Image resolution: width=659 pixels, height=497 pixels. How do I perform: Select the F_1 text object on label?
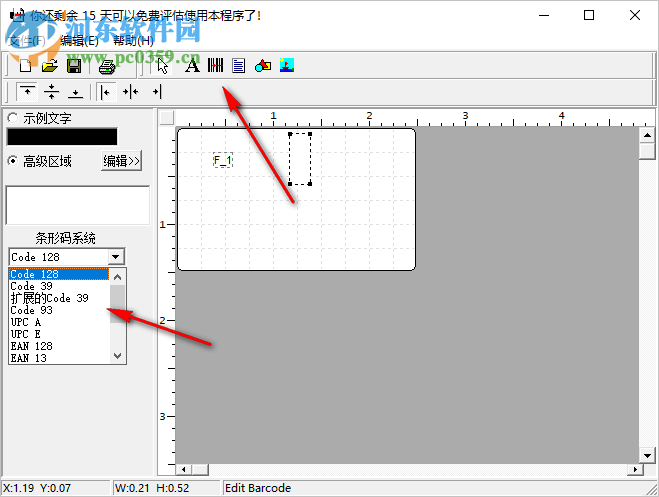click(223, 160)
